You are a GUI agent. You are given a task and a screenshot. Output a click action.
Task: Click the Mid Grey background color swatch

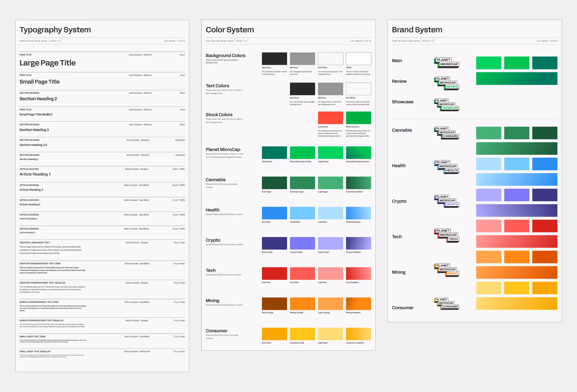302,59
